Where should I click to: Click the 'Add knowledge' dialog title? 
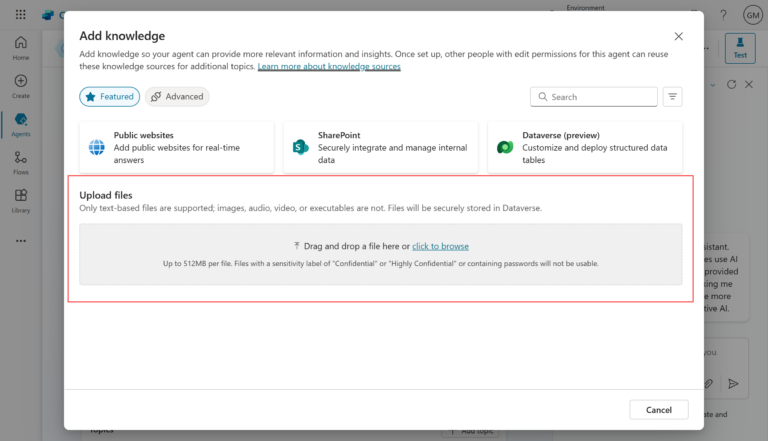[122, 36]
